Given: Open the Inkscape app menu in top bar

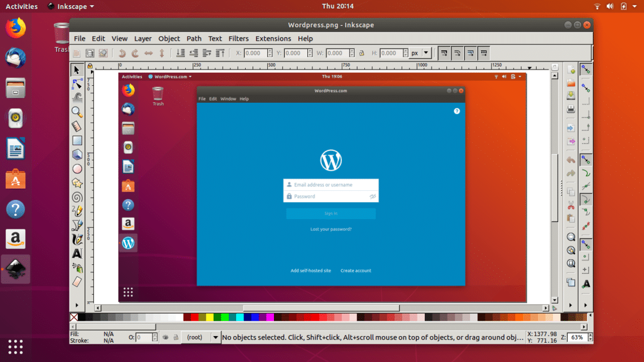Looking at the screenshot, I should pyautogui.click(x=71, y=6).
